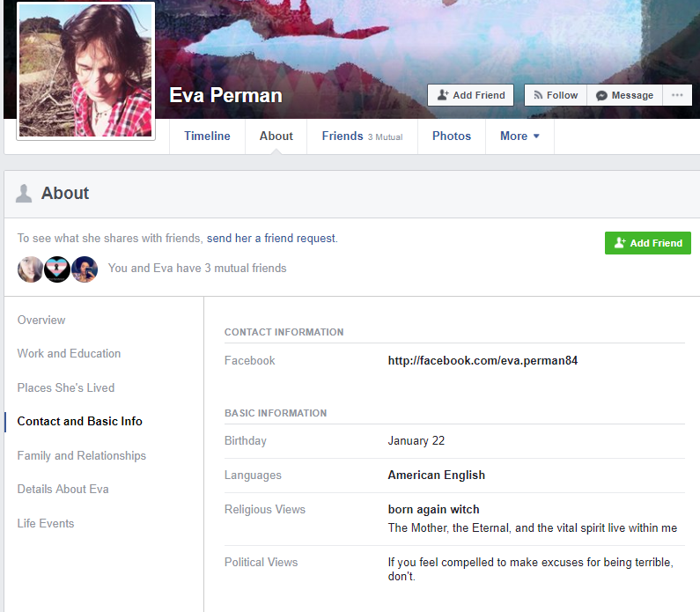Follow Eva Perman via Follow button
Screen dimensions: 700x612
(x=556, y=95)
